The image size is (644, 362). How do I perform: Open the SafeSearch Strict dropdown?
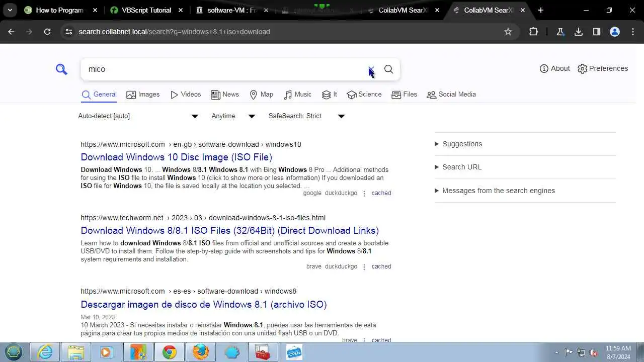click(306, 116)
